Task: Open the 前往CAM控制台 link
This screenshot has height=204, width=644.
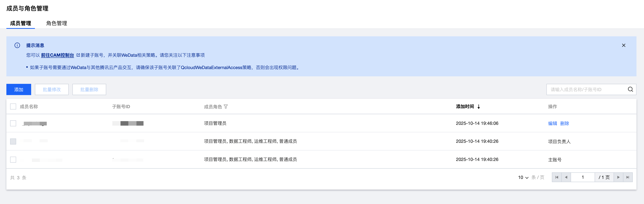Action: [x=57, y=55]
